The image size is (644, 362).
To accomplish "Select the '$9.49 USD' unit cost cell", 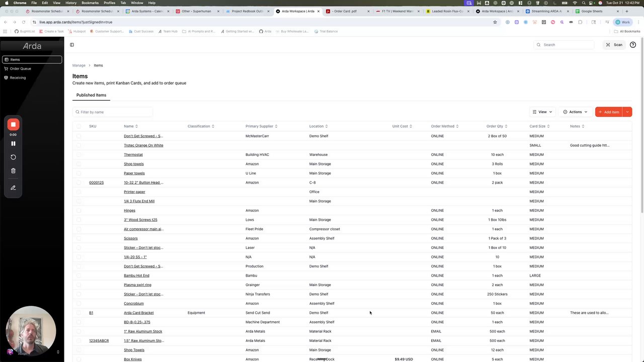I will tap(404, 359).
